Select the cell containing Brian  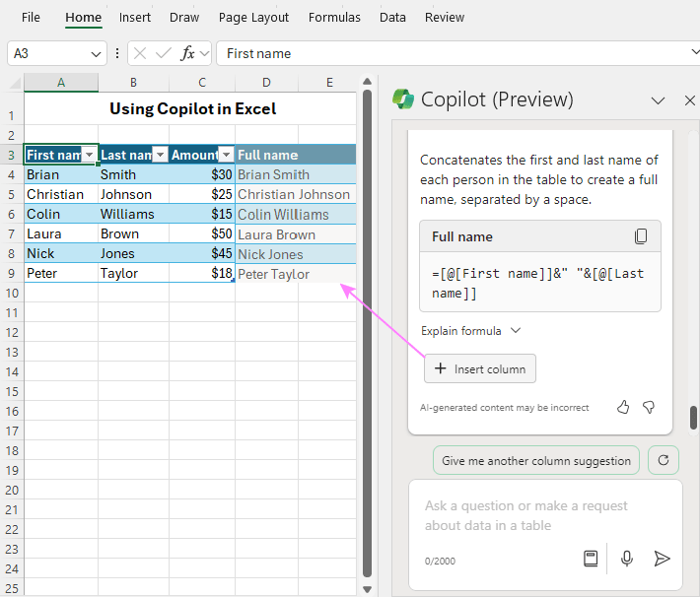(x=61, y=174)
